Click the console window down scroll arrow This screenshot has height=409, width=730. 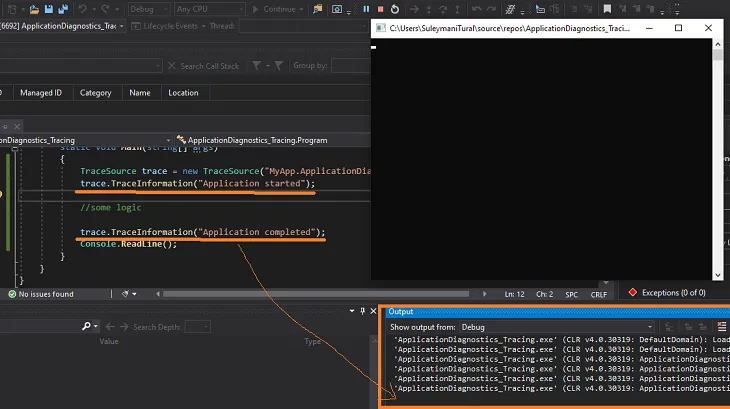tap(718, 275)
